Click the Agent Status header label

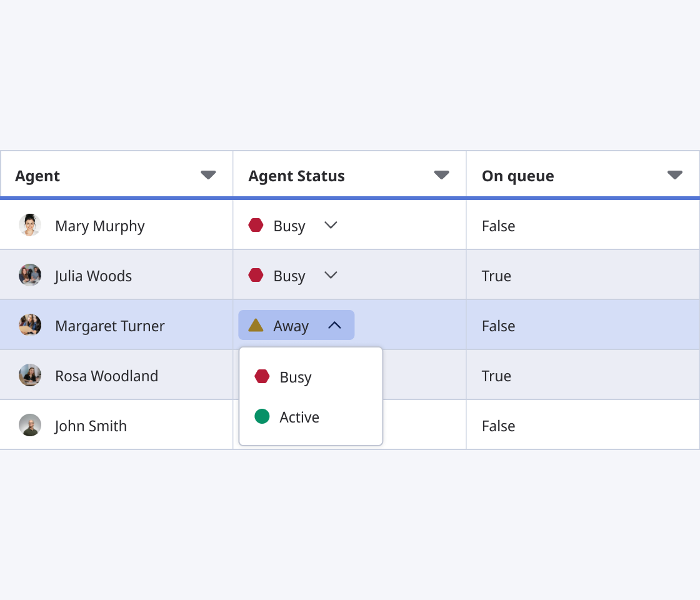pos(296,176)
